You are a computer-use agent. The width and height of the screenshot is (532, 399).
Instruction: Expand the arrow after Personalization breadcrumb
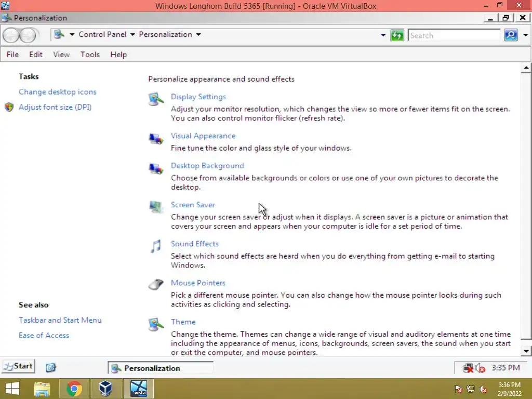(x=198, y=35)
